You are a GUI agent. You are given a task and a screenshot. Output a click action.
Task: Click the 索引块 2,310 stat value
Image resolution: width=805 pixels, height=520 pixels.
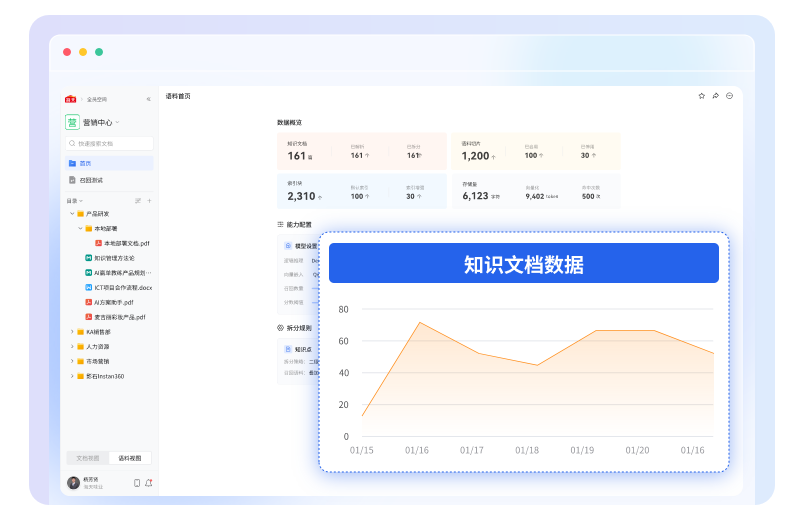(x=301, y=197)
